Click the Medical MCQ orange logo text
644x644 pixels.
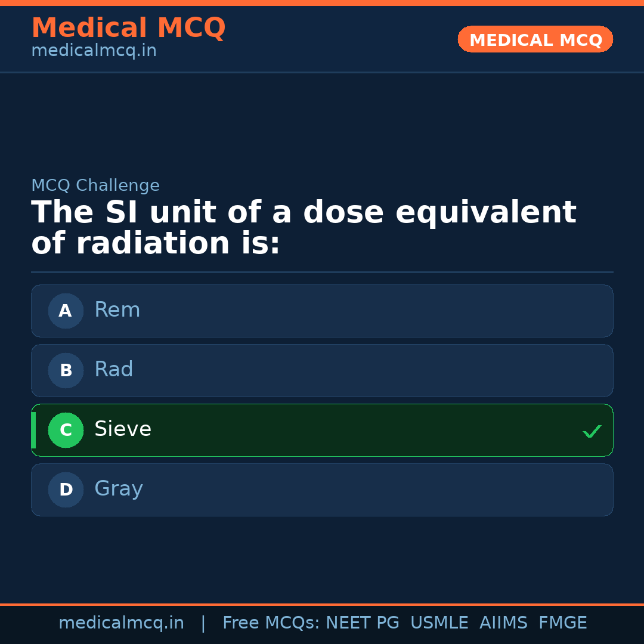coord(128,28)
